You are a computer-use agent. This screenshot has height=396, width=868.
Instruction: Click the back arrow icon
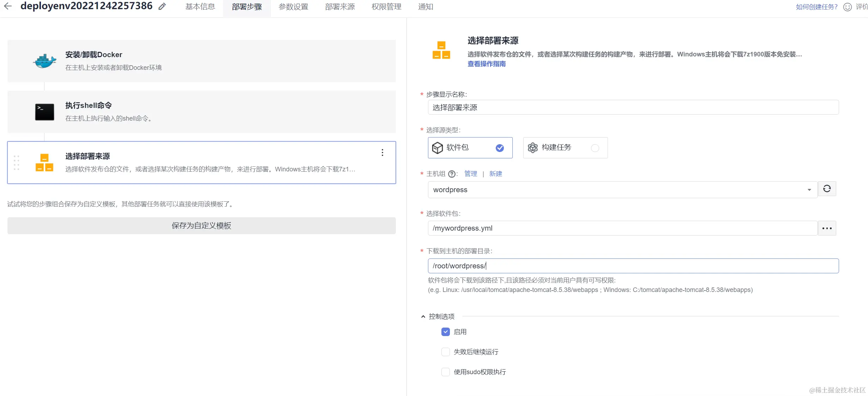[8, 6]
